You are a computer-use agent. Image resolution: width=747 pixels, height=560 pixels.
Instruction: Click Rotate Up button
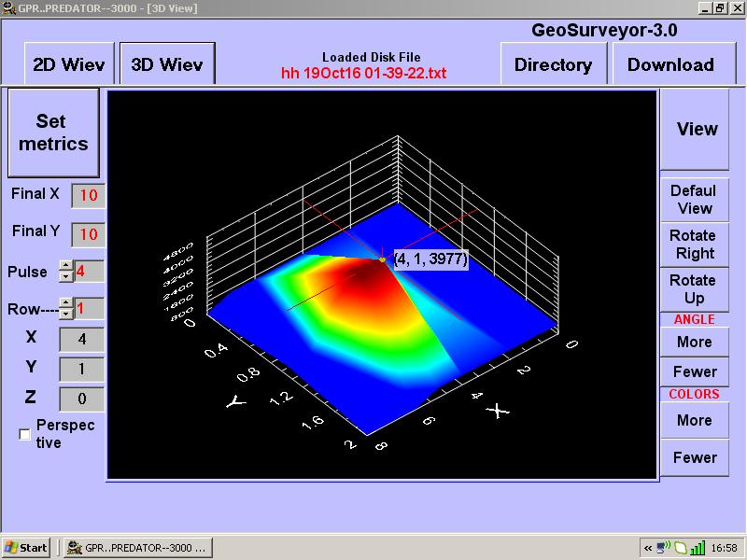tap(695, 289)
